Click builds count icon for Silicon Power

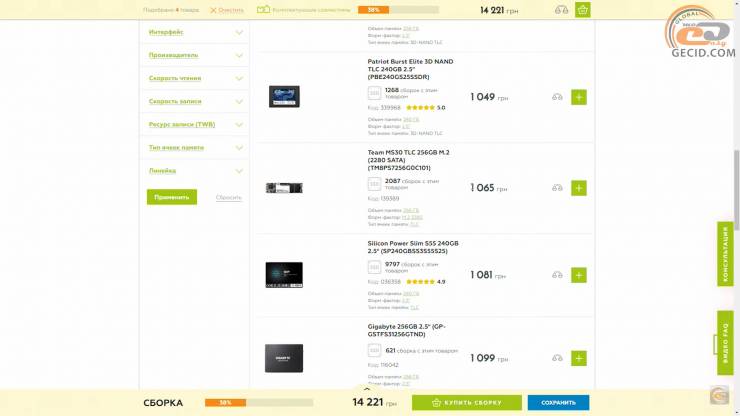click(x=374, y=267)
